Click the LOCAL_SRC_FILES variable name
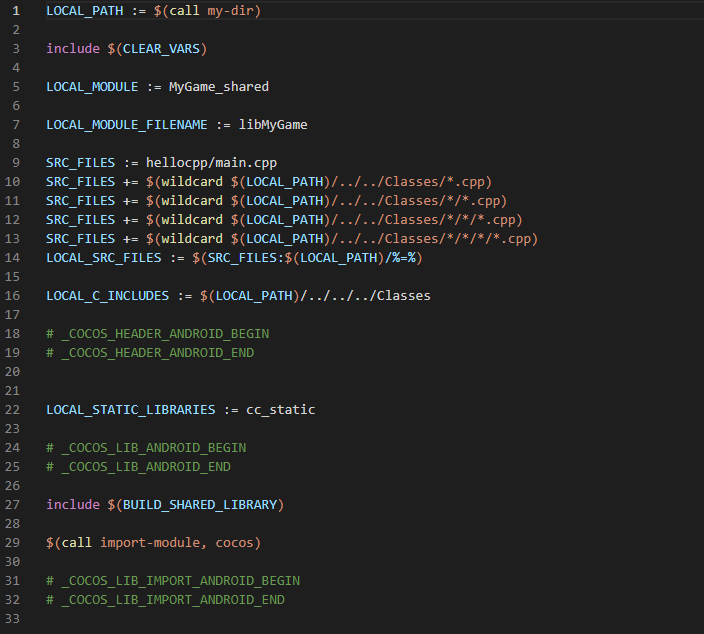 point(100,257)
